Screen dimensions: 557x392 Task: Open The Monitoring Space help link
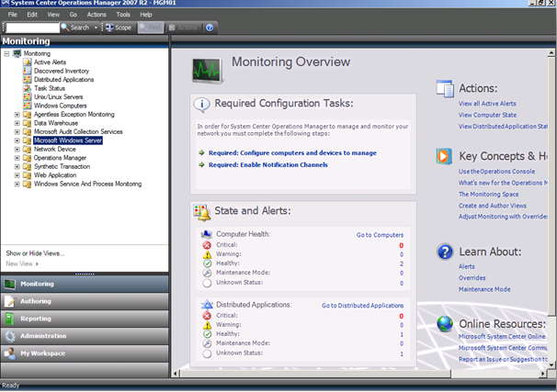coord(488,195)
